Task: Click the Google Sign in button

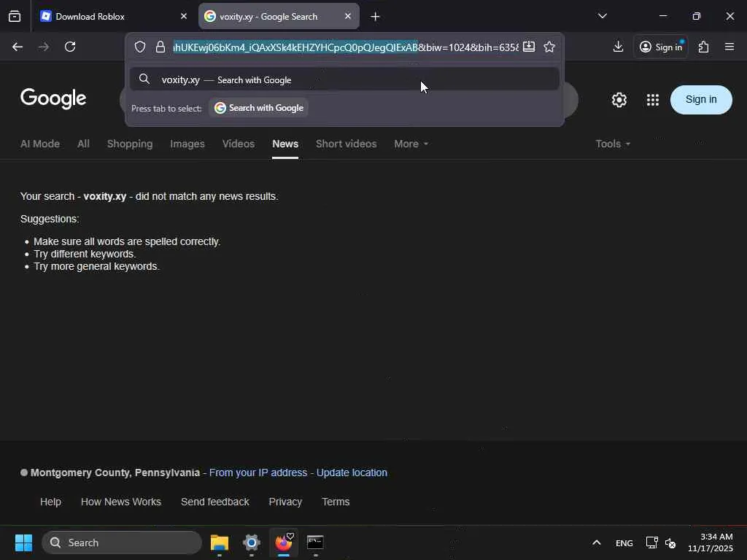Action: [x=701, y=99]
